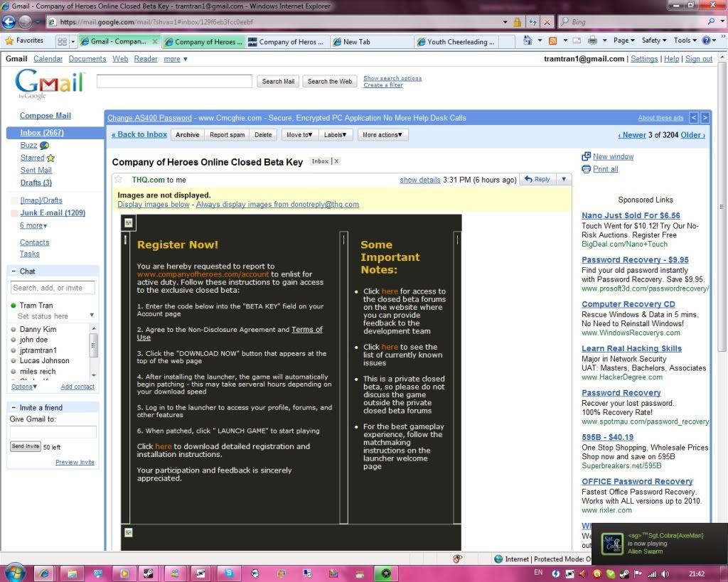728x582 pixels.
Task: Open Skype from the taskbar
Action: tap(229, 573)
